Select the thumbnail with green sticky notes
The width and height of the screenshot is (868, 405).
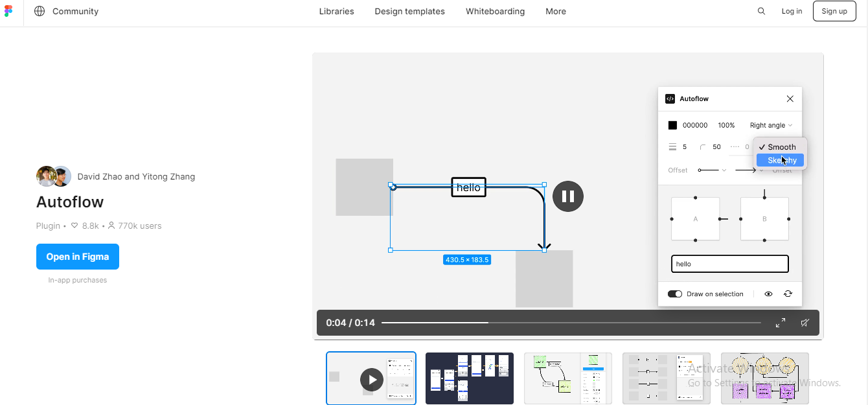(x=568, y=378)
